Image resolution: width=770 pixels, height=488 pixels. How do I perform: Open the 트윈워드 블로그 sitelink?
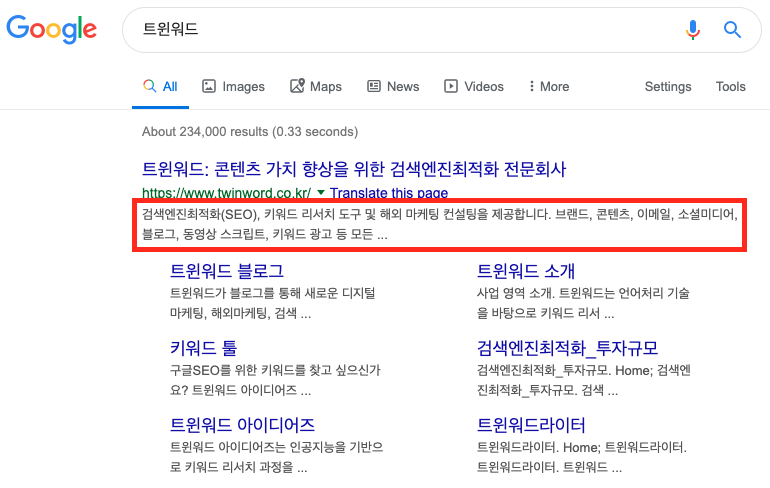click(226, 271)
